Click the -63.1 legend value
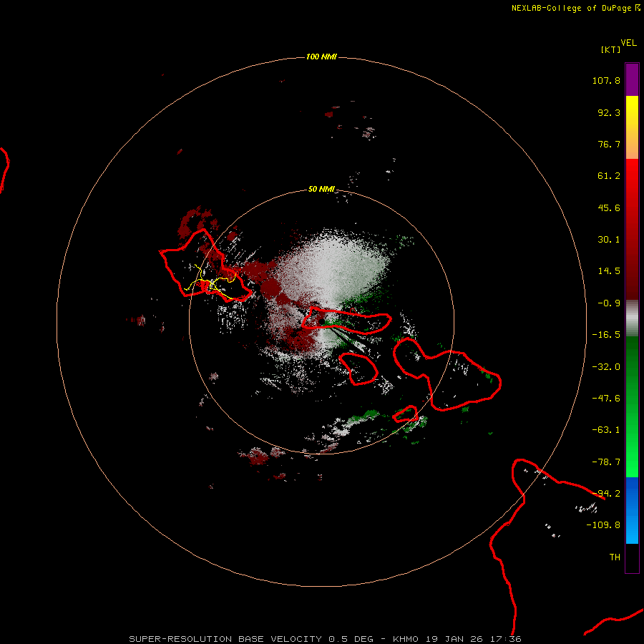Viewport: 644px width, 644px height. click(606, 430)
